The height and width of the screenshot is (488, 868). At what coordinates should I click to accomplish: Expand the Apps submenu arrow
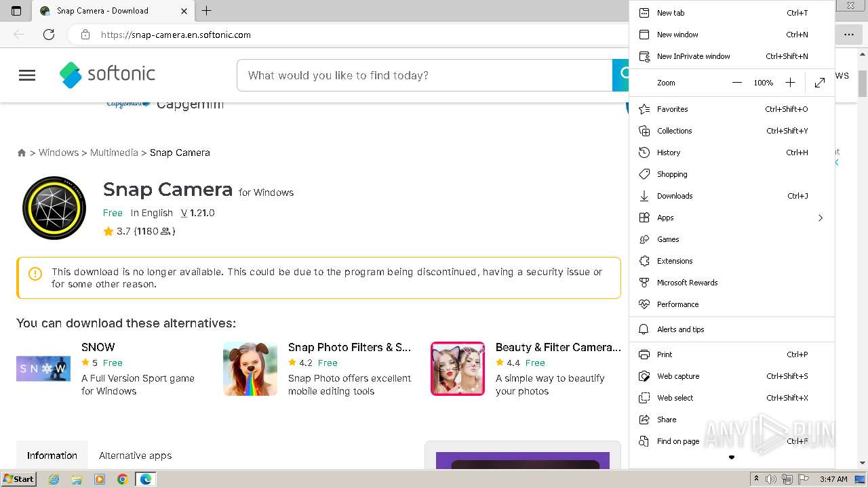[x=820, y=218]
